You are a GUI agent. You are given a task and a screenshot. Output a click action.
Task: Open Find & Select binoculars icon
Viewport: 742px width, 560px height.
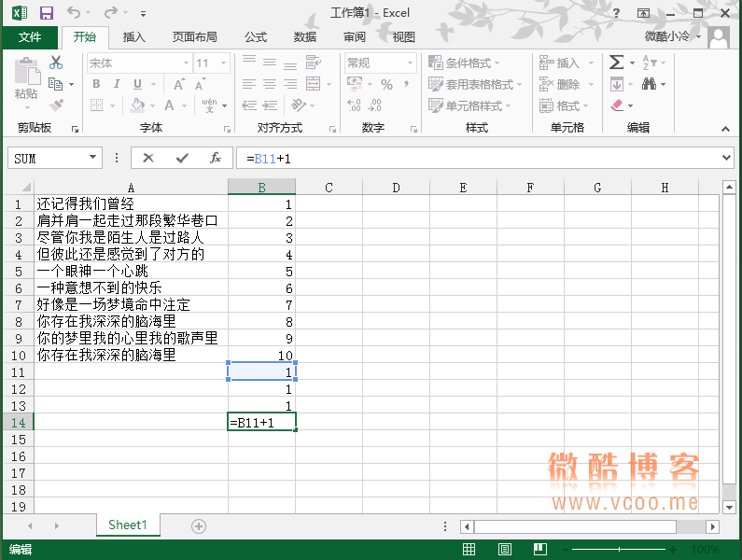pyautogui.click(x=651, y=84)
